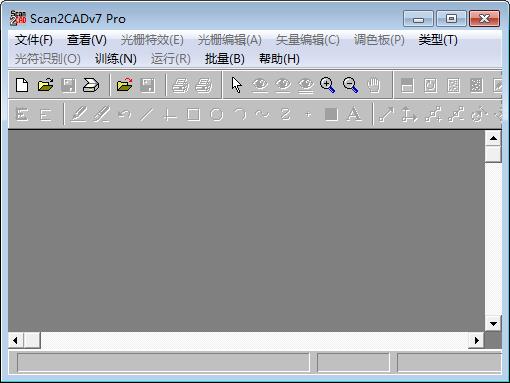Select the Circle tool

pos(217,115)
